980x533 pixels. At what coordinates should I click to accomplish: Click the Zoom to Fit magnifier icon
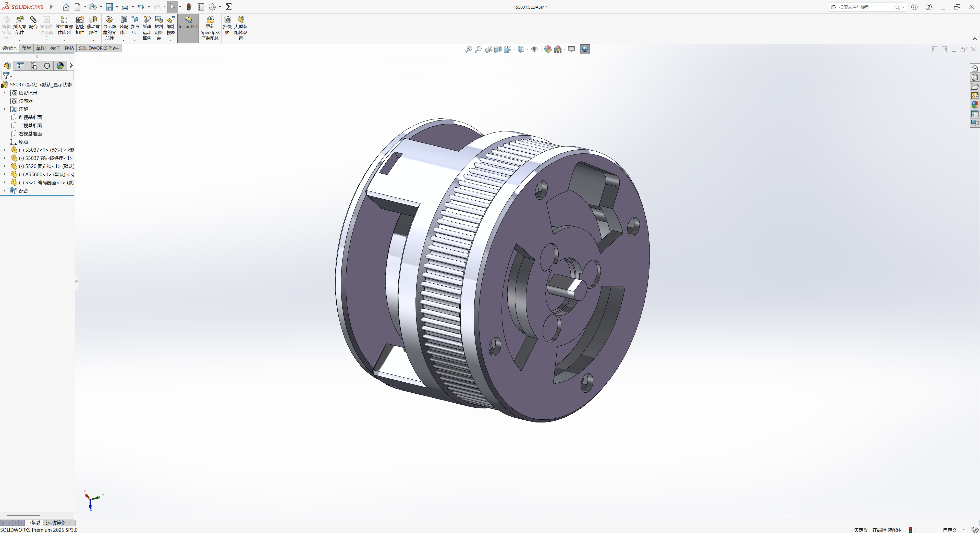click(469, 50)
